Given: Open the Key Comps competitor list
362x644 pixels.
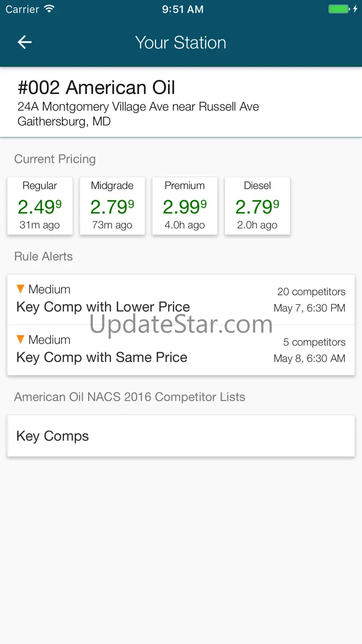Looking at the screenshot, I should tap(181, 436).
